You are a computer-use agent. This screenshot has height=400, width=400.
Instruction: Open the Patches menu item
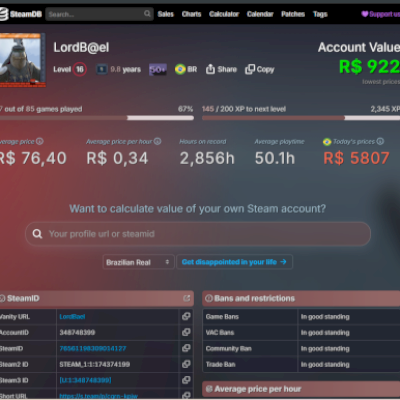(293, 14)
